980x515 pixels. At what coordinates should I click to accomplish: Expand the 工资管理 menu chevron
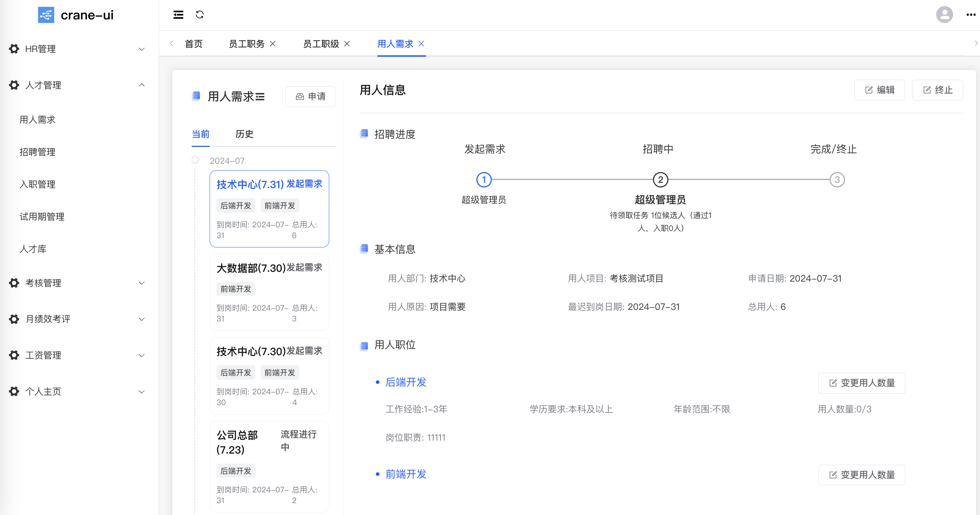pyautogui.click(x=141, y=355)
